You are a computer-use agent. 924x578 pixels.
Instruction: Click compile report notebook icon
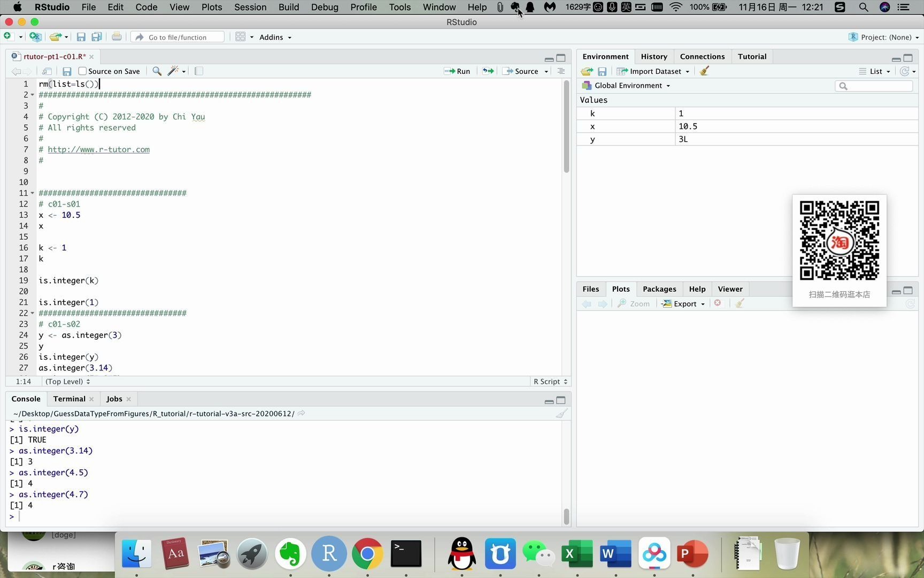click(x=198, y=71)
